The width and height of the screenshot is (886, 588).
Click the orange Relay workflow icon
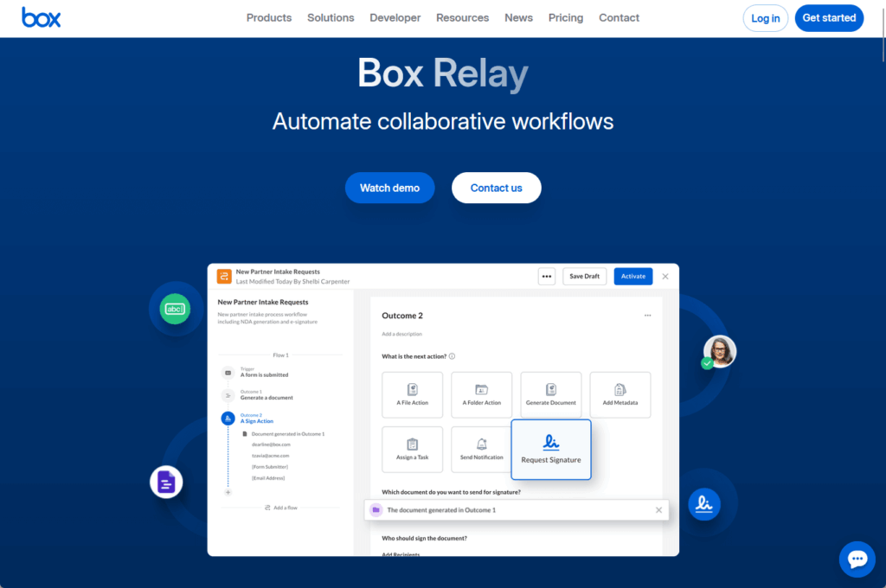(x=224, y=276)
